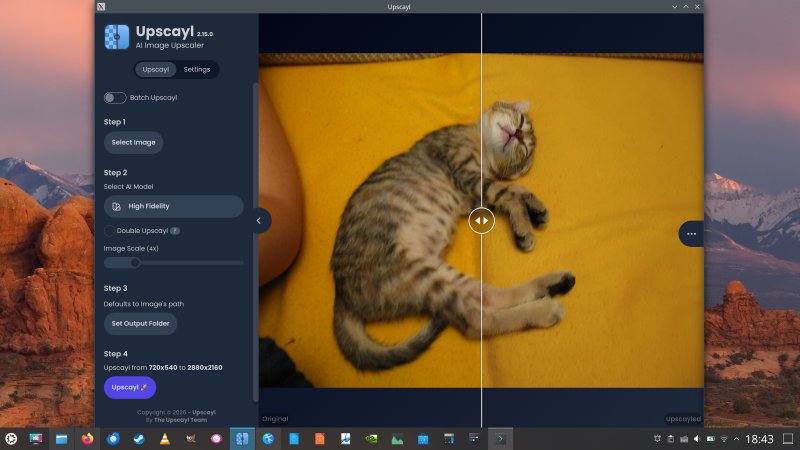Click the Set Output Folder button
This screenshot has height=450, width=800.
tap(140, 323)
